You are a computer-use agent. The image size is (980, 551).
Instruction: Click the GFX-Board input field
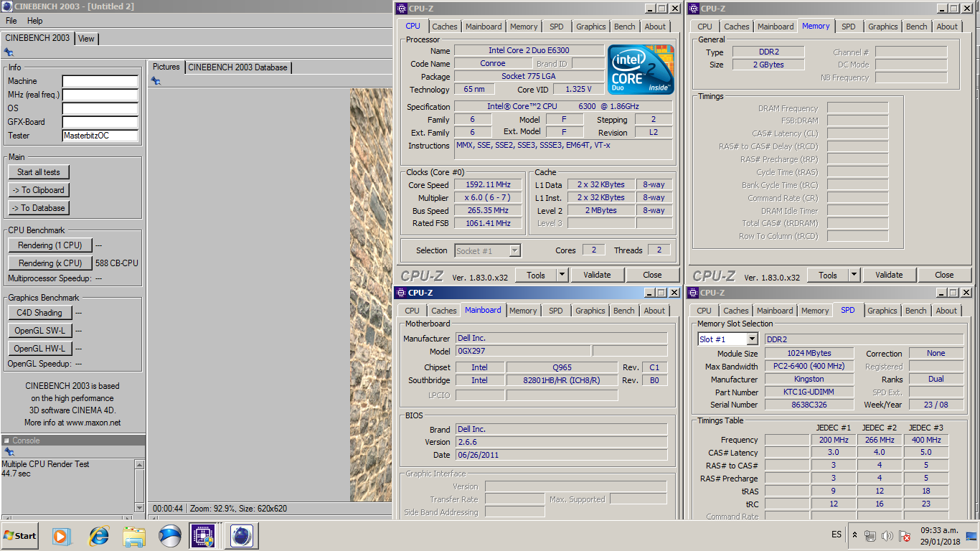[x=100, y=123]
